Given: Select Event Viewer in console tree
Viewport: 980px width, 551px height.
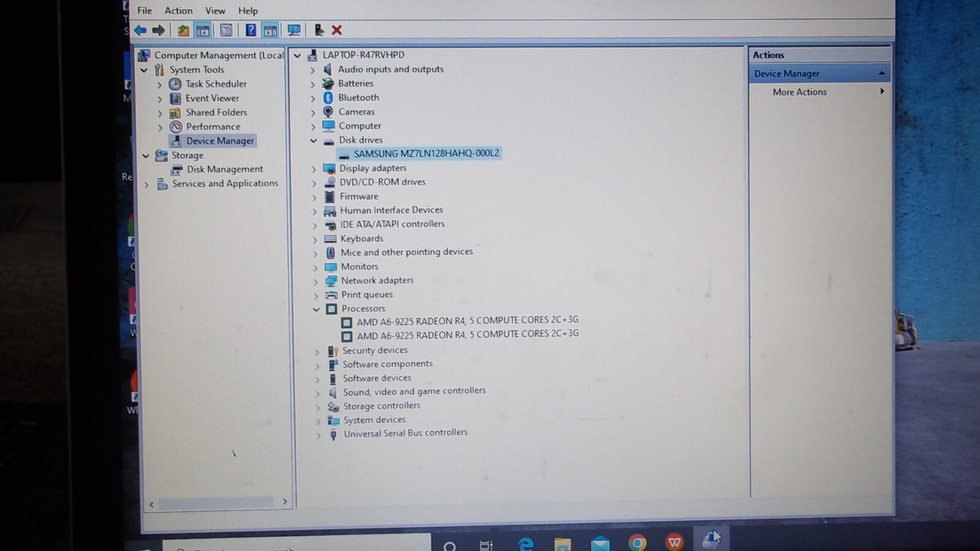Looking at the screenshot, I should click(212, 98).
